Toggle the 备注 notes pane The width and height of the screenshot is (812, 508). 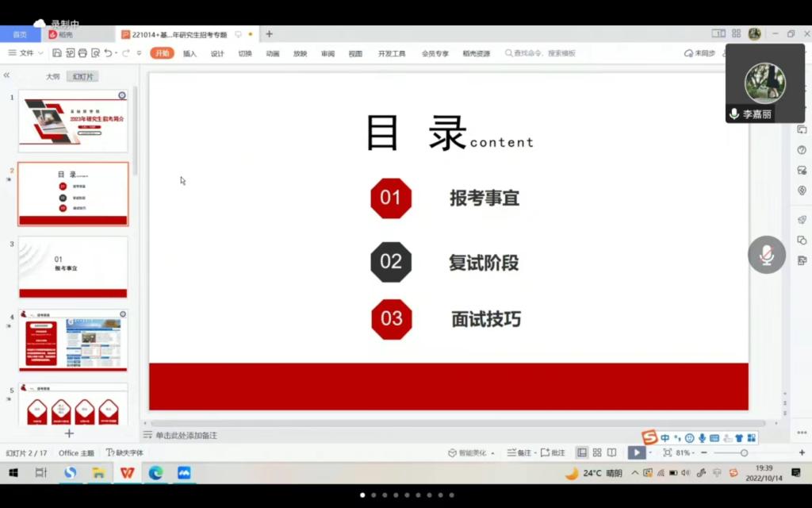tap(519, 452)
